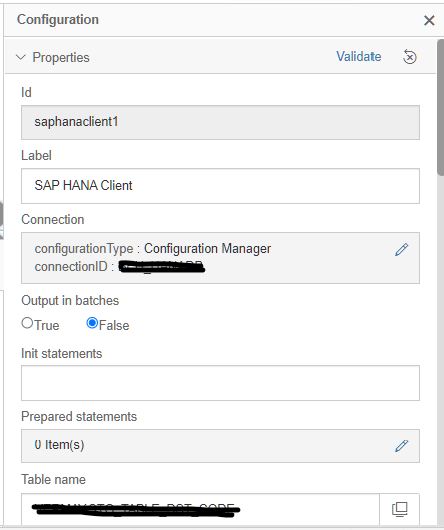
Task: Click the panel vertical scrollbar
Action: click(440, 107)
